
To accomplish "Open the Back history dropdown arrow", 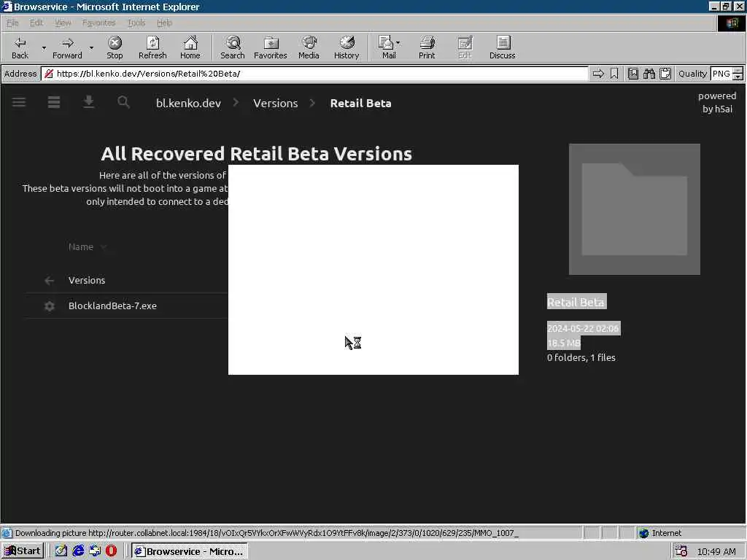I will point(44,47).
